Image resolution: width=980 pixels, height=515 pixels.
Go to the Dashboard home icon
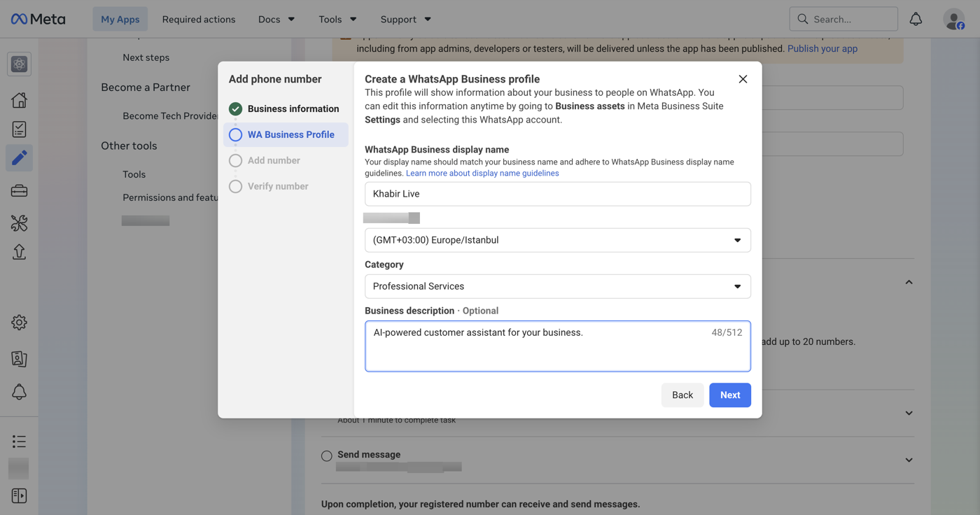tap(19, 100)
